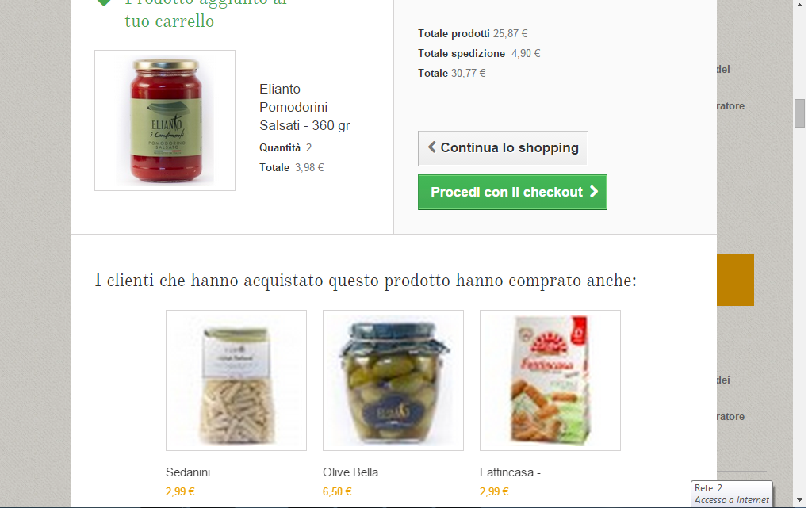Open the Elianto Pomodorini Salsati jar image
The image size is (812, 508).
pyautogui.click(x=165, y=120)
